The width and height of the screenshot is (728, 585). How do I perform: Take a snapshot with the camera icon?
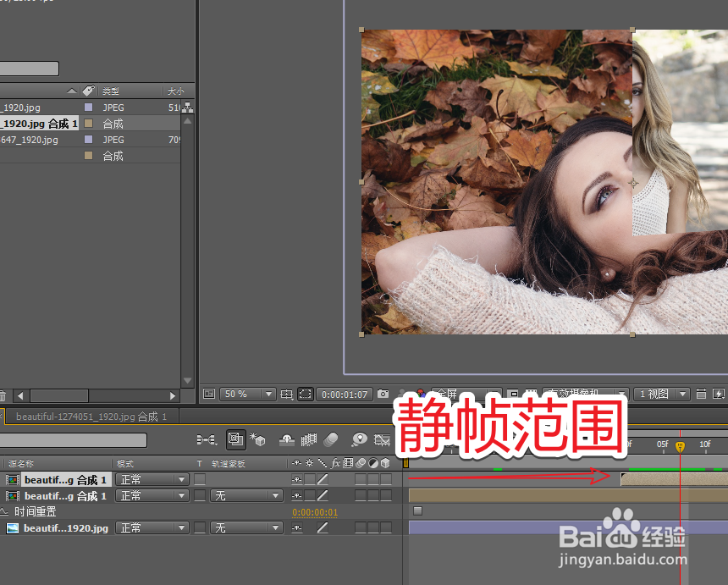(x=383, y=394)
